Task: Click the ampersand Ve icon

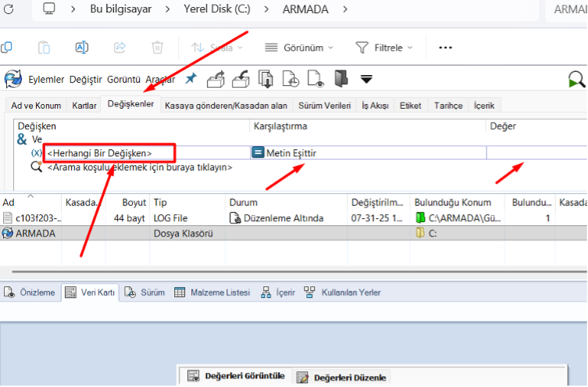Action: (22, 139)
